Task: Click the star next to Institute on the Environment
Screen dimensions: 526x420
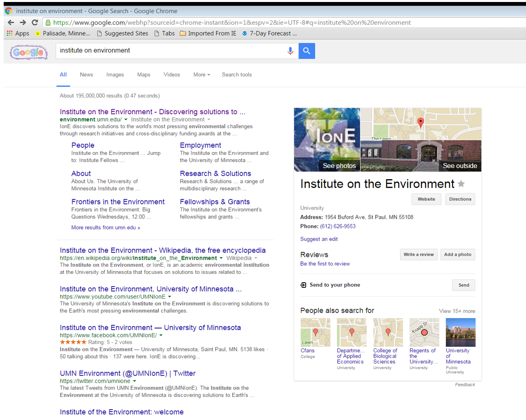Action: (x=461, y=184)
